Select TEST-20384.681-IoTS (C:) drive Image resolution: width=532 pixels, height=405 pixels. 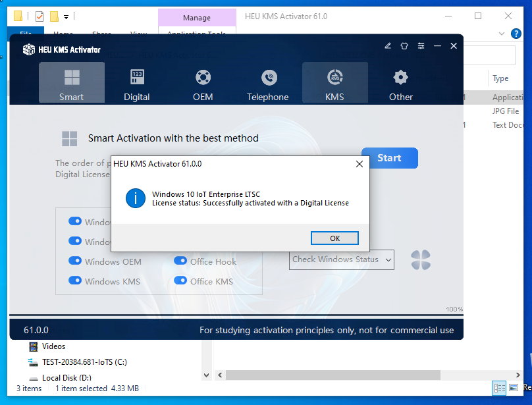pos(84,362)
